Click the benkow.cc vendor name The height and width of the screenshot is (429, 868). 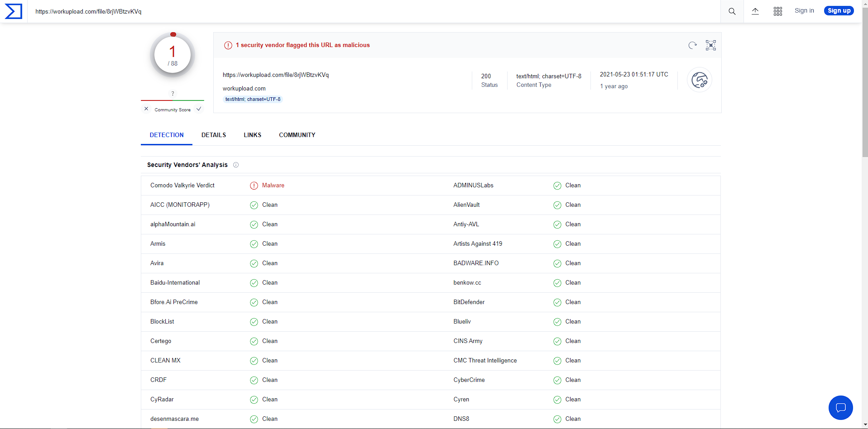click(467, 283)
